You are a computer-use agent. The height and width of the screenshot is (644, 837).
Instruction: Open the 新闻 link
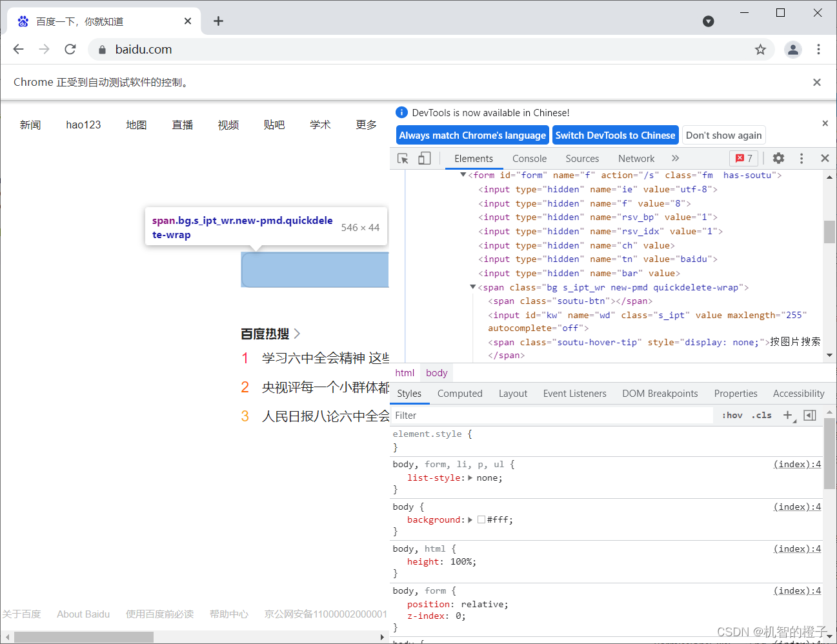30,125
